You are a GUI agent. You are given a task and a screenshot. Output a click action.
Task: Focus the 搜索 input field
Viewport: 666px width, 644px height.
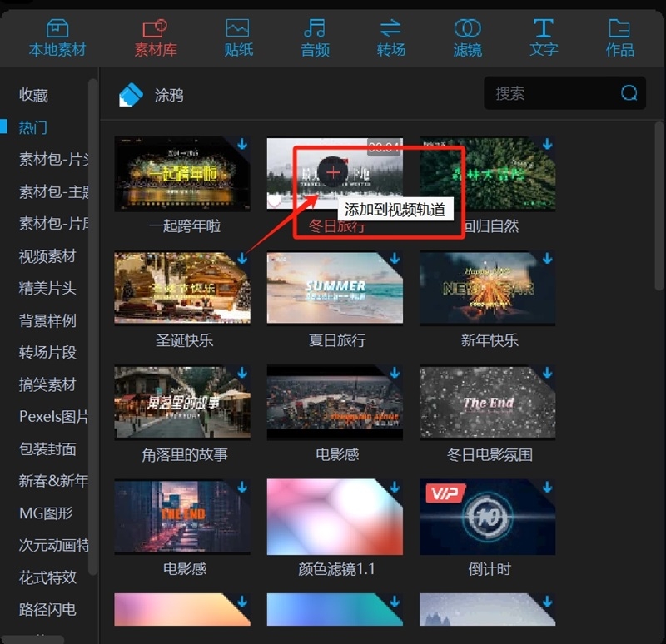[x=564, y=93]
